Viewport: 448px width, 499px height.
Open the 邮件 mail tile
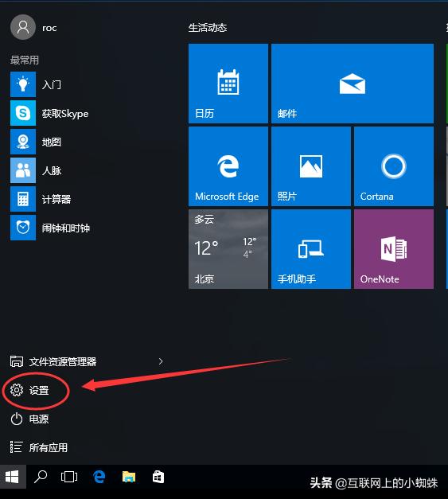353,84
